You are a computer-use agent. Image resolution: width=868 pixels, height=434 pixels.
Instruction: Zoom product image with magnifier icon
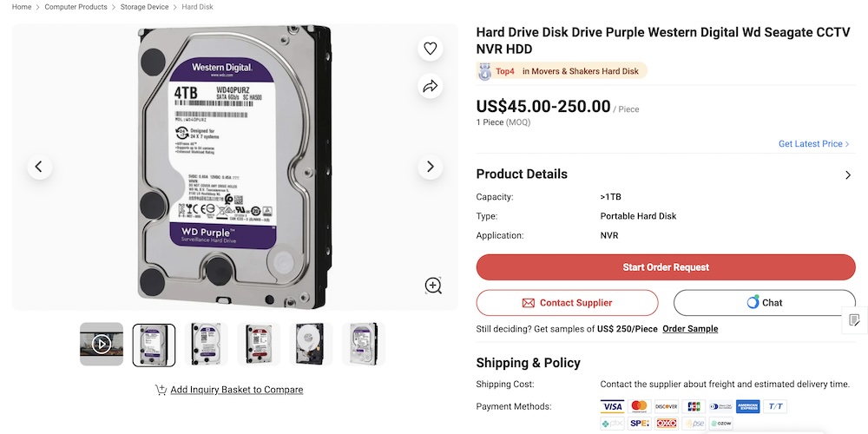pyautogui.click(x=433, y=286)
